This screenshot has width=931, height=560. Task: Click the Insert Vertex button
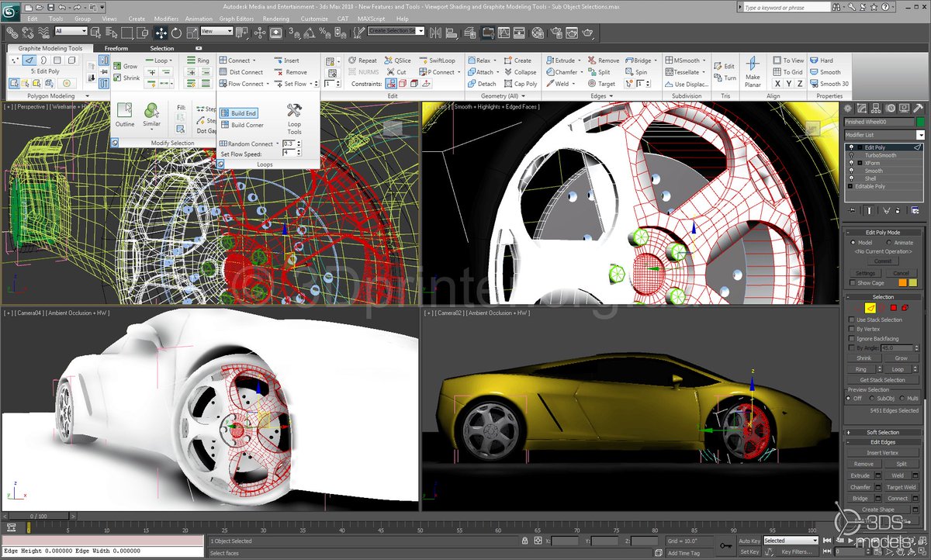[x=883, y=453]
